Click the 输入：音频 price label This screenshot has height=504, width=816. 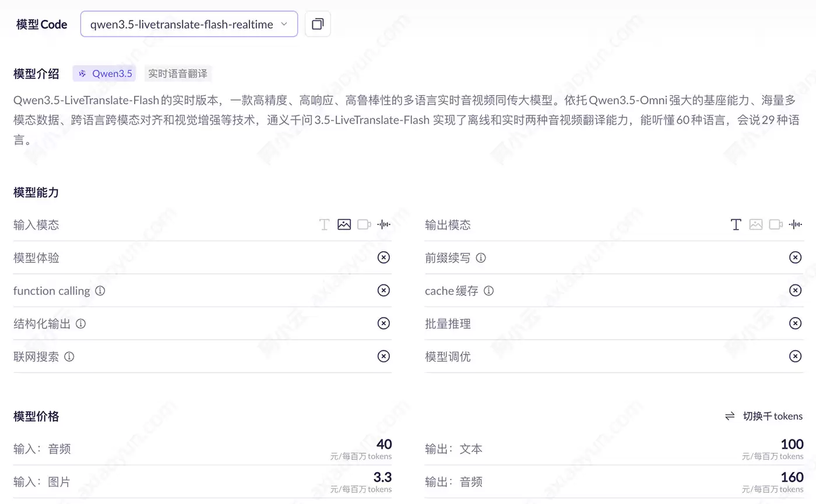tap(42, 449)
